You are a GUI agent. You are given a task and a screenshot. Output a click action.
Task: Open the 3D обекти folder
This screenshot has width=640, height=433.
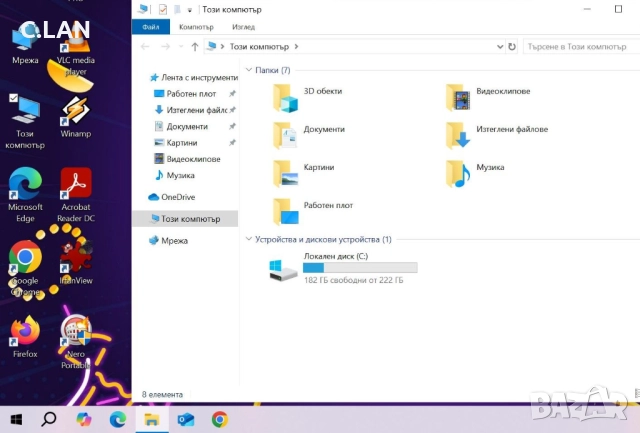point(308,98)
